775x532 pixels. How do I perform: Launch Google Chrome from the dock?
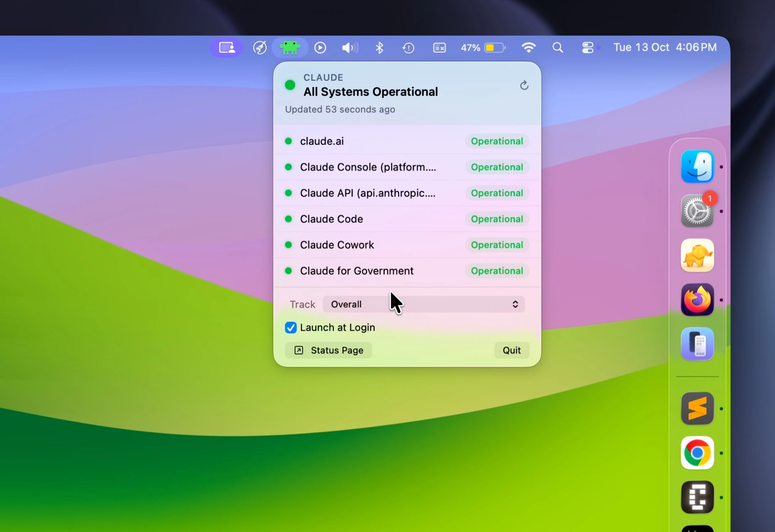[697, 453]
